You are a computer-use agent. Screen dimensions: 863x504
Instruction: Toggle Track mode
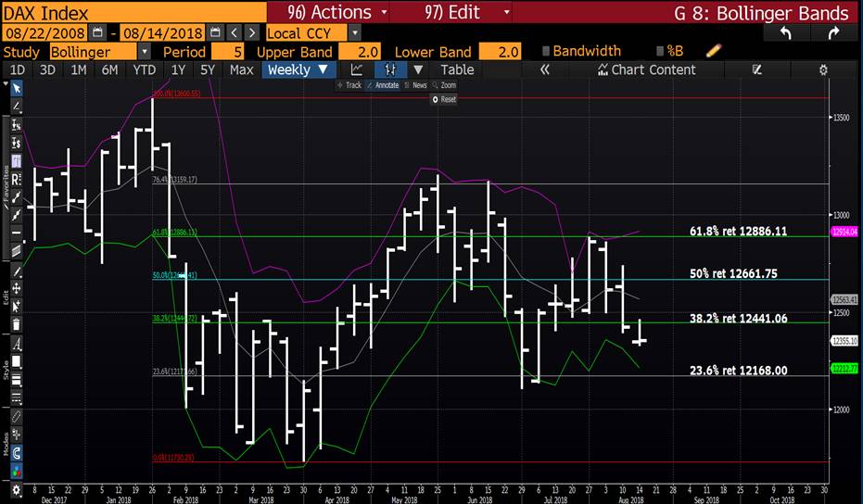tap(349, 85)
